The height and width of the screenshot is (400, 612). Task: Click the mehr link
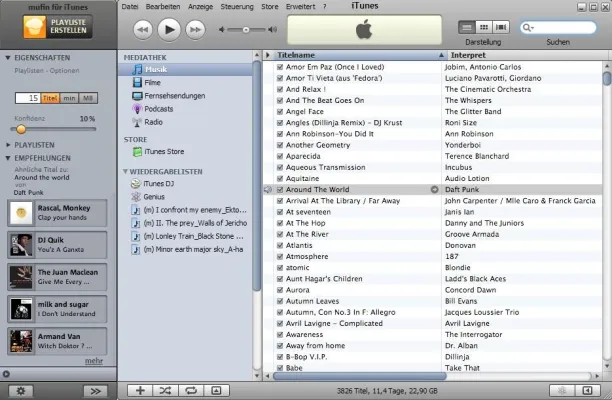click(94, 361)
